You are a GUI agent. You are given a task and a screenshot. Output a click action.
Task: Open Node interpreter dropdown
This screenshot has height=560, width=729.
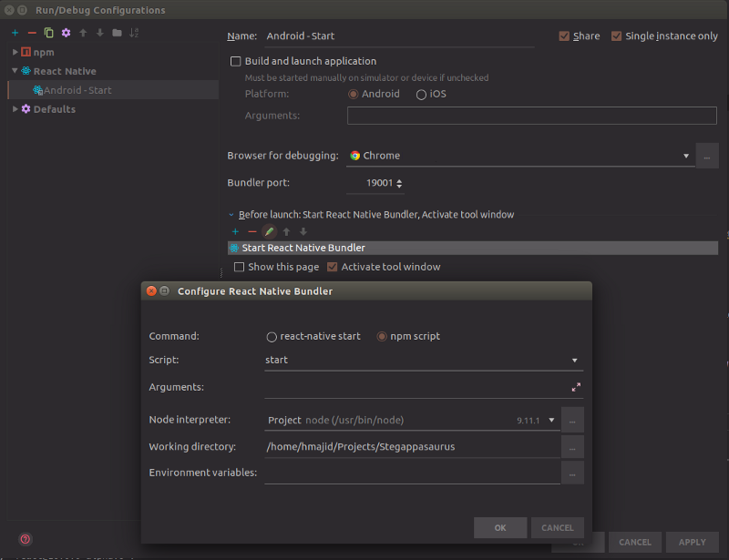[x=551, y=420]
